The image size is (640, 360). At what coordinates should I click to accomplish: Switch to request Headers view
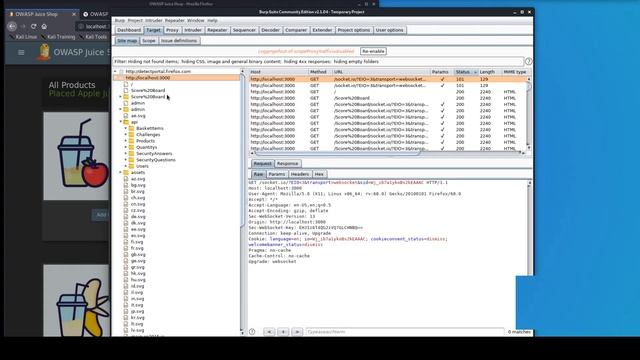[300, 174]
